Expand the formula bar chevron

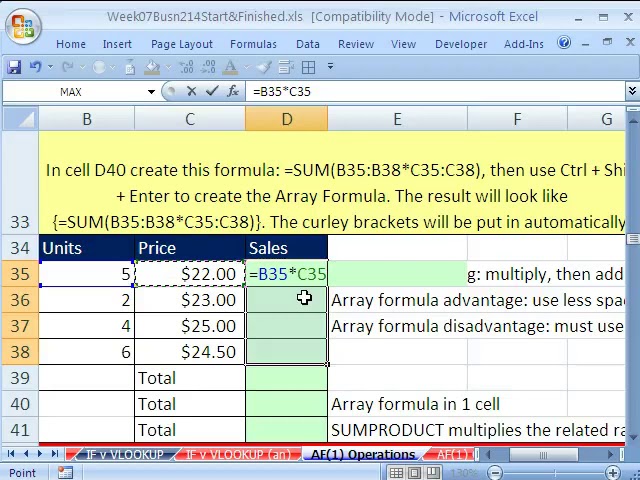tap(632, 91)
